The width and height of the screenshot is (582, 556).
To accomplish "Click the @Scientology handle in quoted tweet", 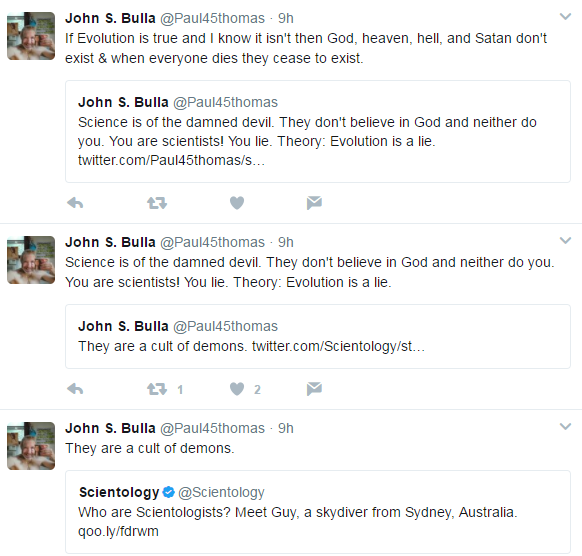I will [x=221, y=493].
